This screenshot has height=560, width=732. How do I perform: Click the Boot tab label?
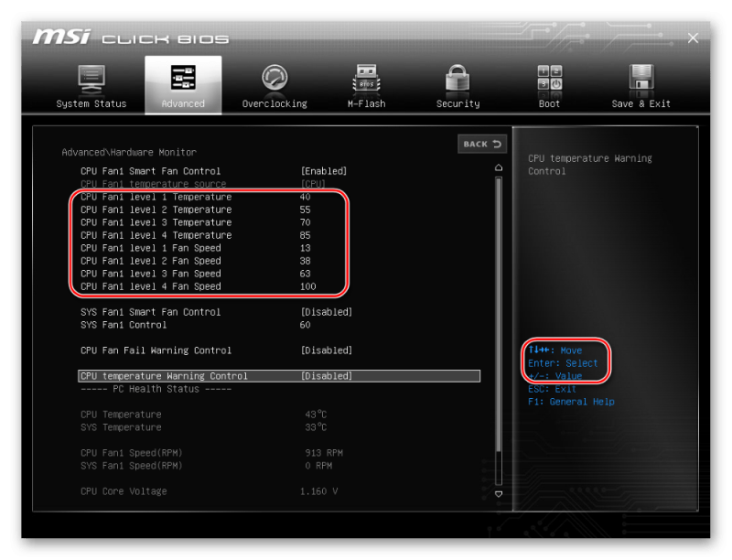coord(550,103)
